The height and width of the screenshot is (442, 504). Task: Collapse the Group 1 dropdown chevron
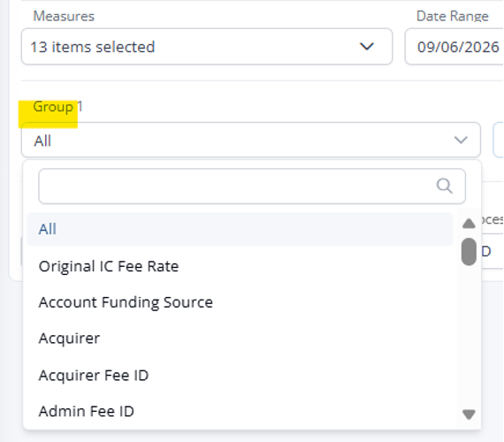point(461,141)
